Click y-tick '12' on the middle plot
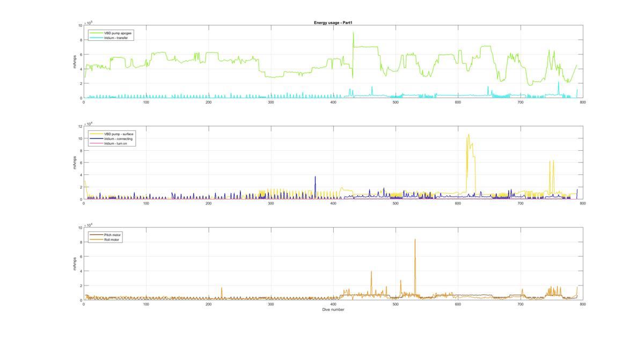 (x=79, y=127)
